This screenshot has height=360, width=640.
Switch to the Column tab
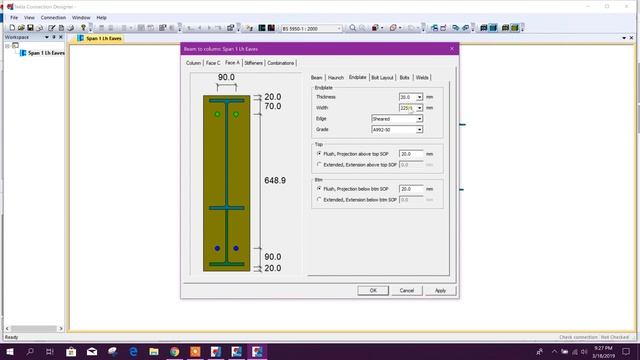click(x=193, y=63)
